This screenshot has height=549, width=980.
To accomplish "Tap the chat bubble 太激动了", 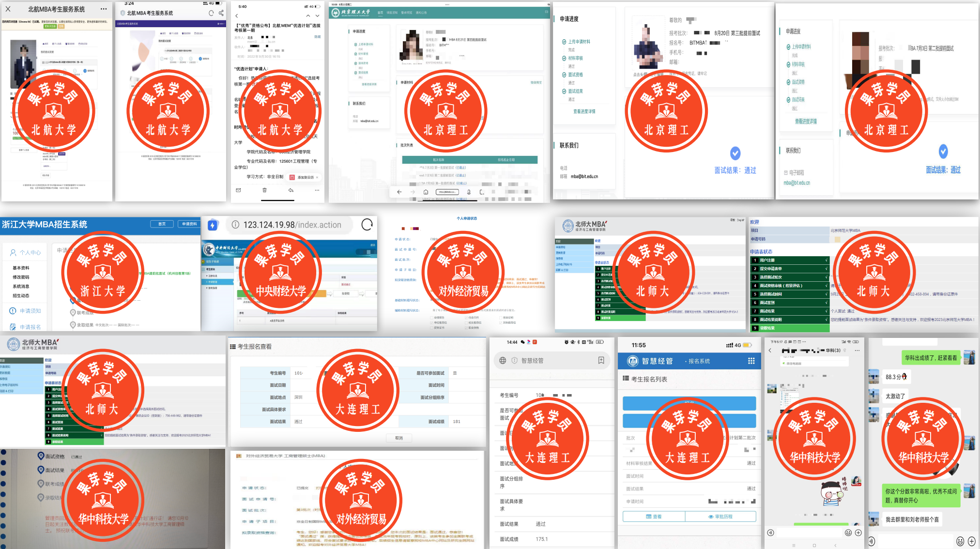I will [895, 396].
